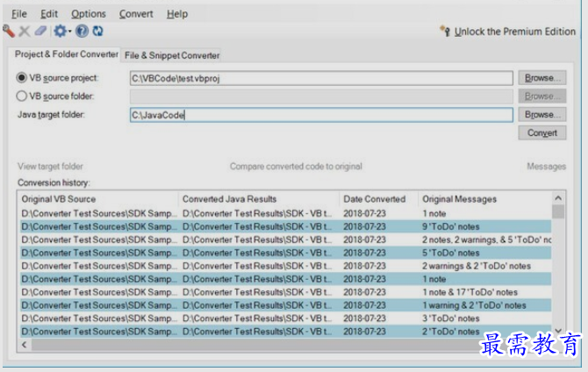Viewport: 588px width, 372px height.
Task: Click the red wrench toolbar icon
Action: pos(9,31)
